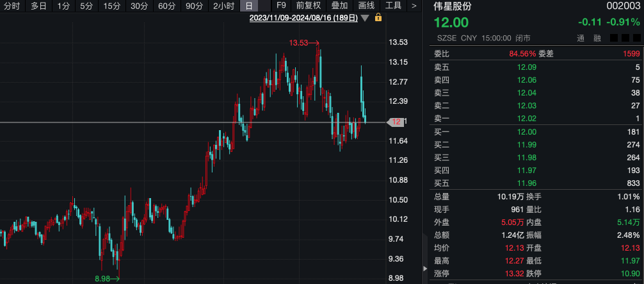Click stock code 002003
The width and height of the screenshot is (644, 284).
pos(624,6)
